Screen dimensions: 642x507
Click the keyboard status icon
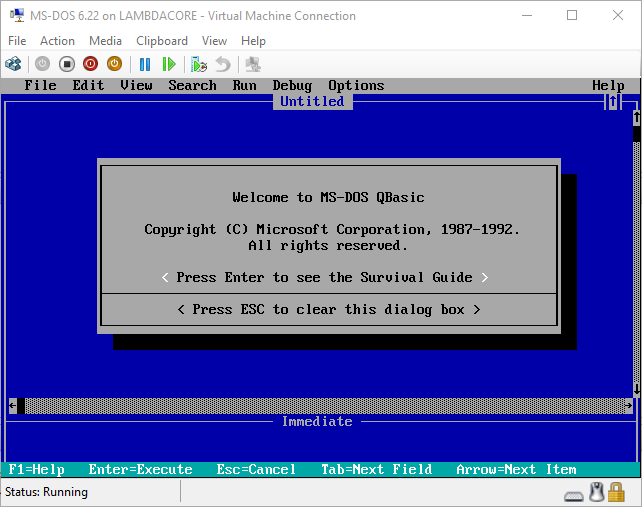tap(574, 496)
